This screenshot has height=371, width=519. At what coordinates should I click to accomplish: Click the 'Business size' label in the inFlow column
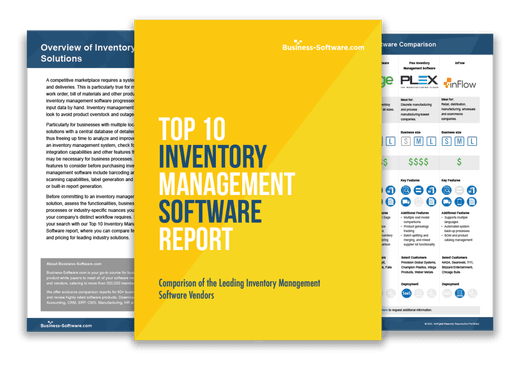(x=451, y=132)
